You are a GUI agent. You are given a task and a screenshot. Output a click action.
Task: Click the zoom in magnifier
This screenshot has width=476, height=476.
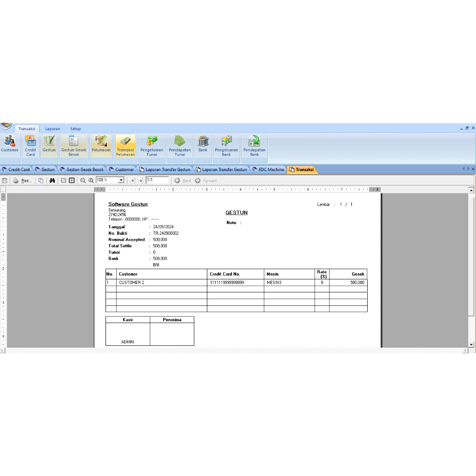(x=91, y=181)
